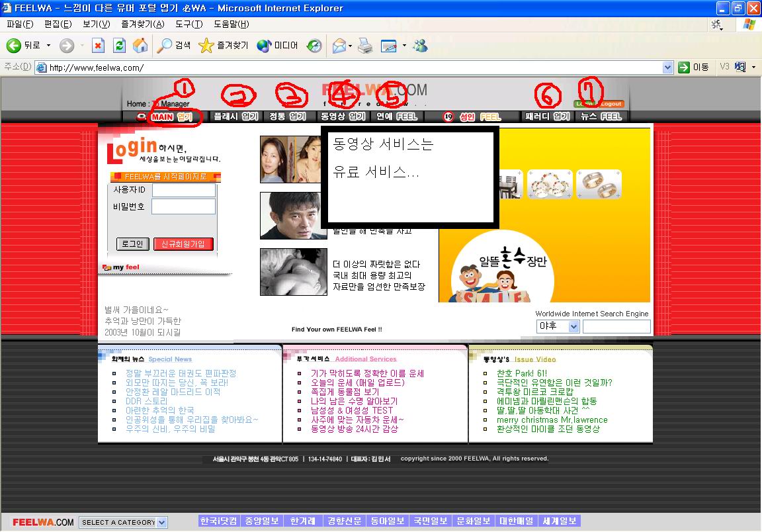Open the Mail icon dropdown arrow
Screen dimensions: 762x532
coord(350,46)
